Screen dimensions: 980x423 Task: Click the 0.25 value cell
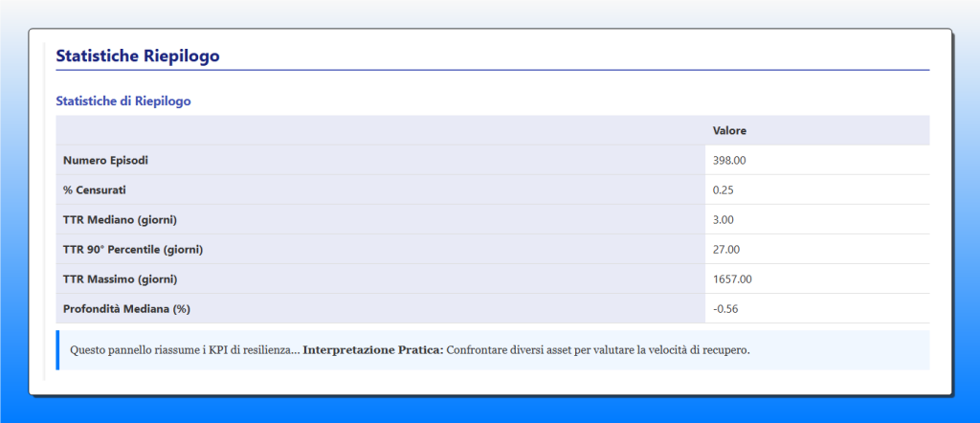[724, 189]
